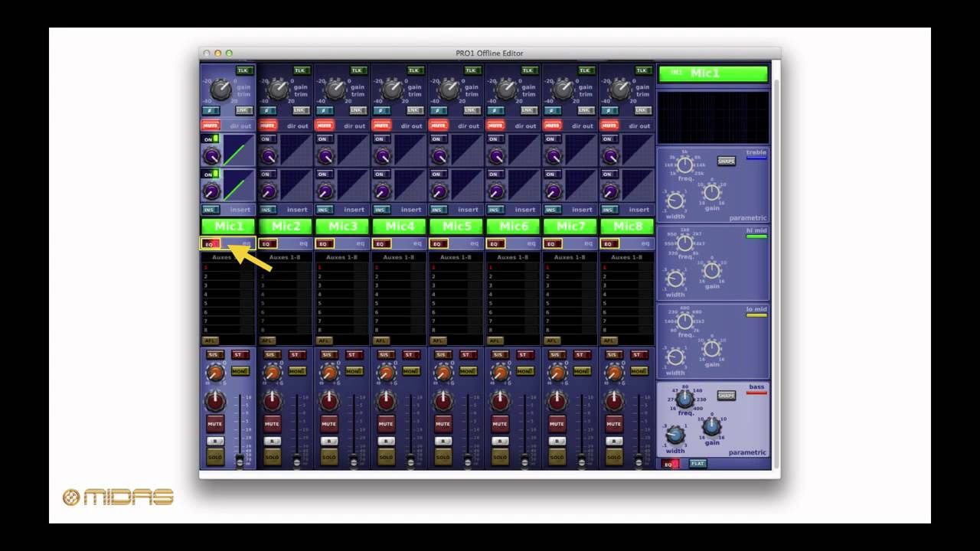Click the Auxes 1-8 header on Mic4
The image size is (980, 551).
[x=398, y=257]
